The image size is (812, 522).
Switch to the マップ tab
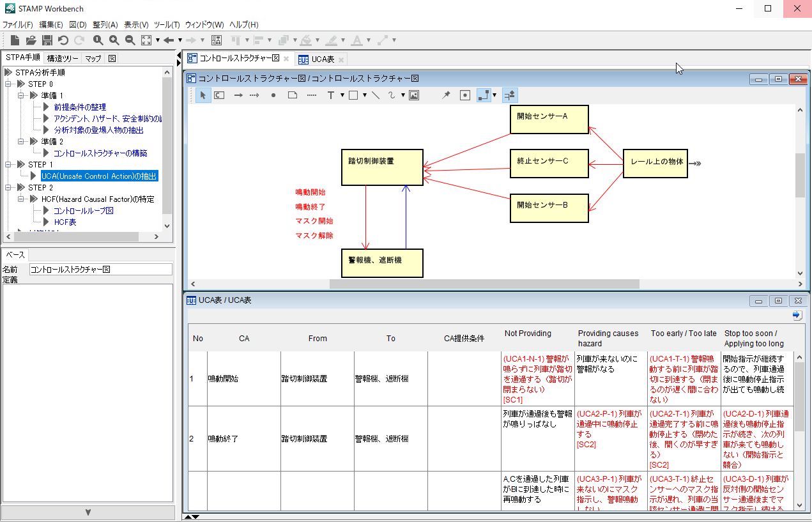pos(93,58)
